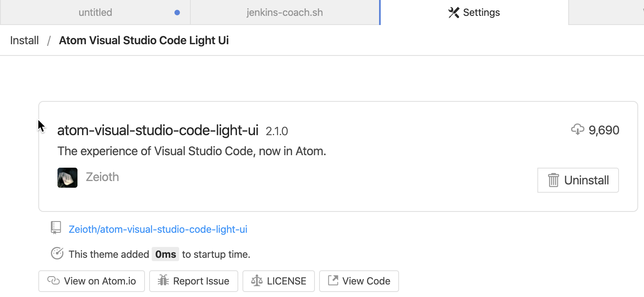Click the blue unsaved-changes dot on untitled tab

coord(177,13)
